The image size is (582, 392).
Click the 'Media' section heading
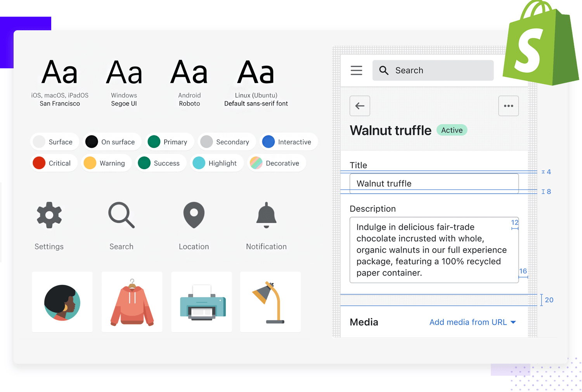click(364, 322)
